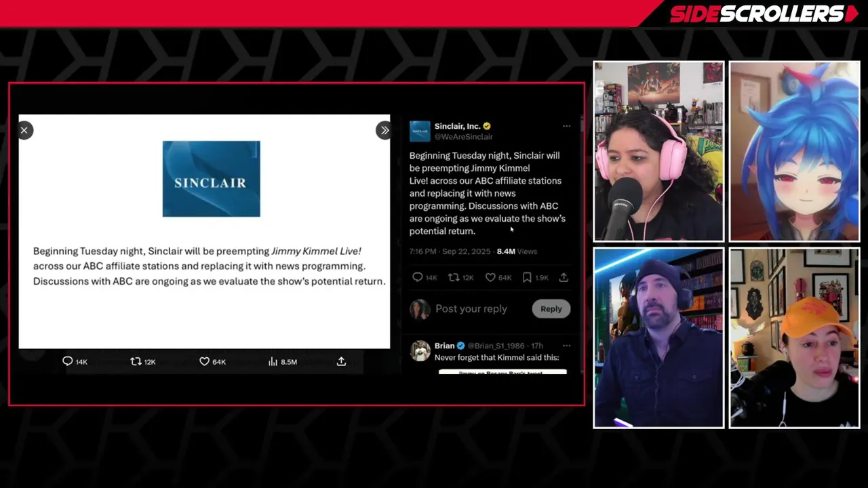868x488 pixels.
Task: Click the 12K repost icon under image
Action: (x=136, y=362)
